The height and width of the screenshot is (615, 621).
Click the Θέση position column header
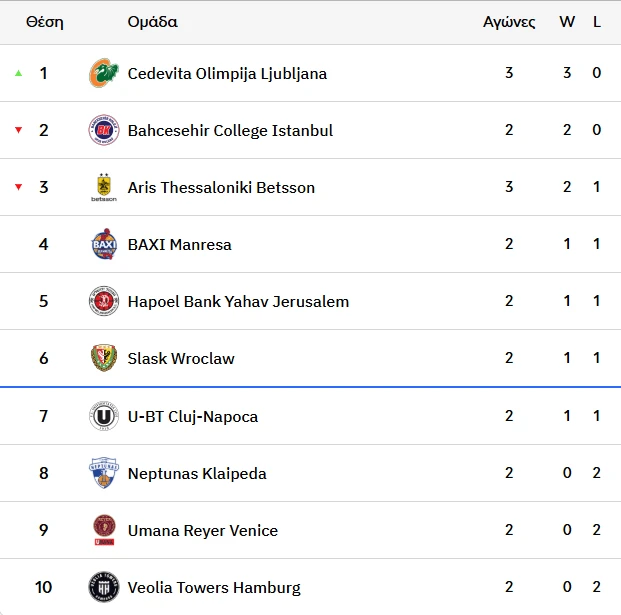tap(44, 22)
